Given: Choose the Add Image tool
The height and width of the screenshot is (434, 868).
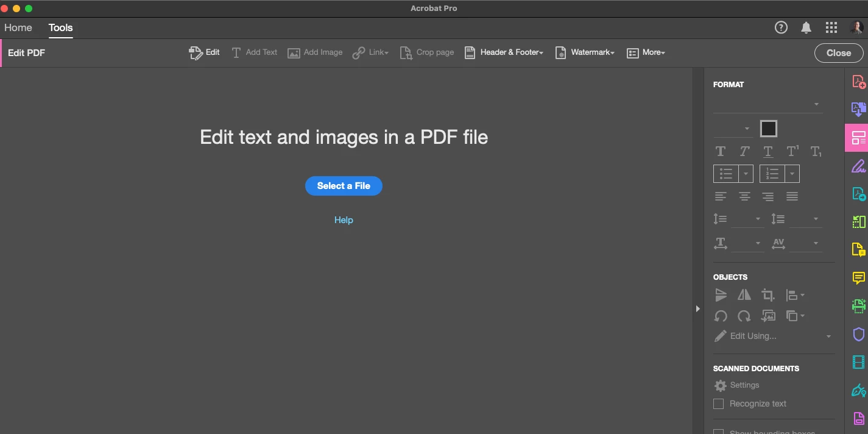Looking at the screenshot, I should click(315, 52).
